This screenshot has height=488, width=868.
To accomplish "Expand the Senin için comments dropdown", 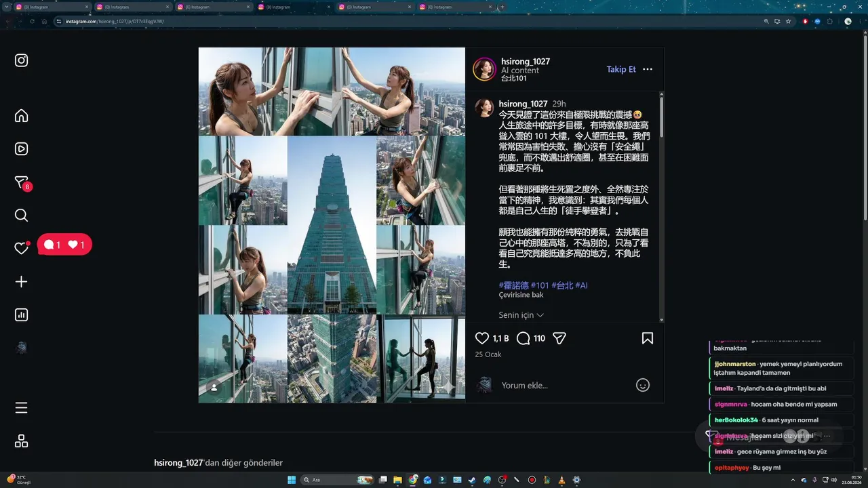I will (x=521, y=315).
